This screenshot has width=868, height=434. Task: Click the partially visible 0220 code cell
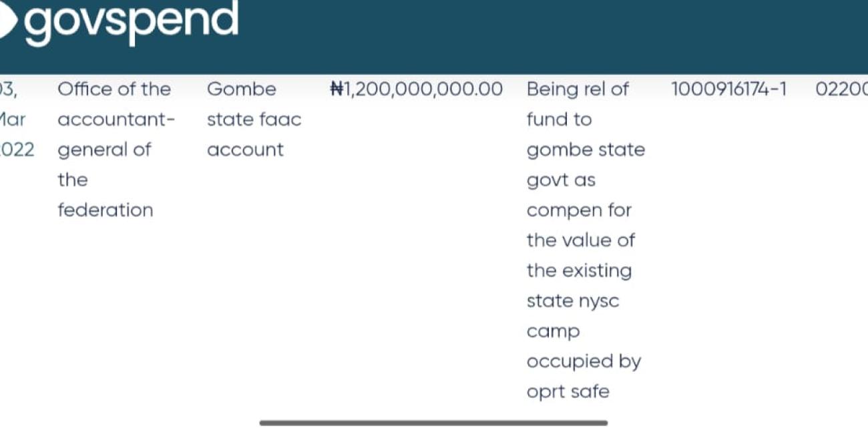(841, 89)
